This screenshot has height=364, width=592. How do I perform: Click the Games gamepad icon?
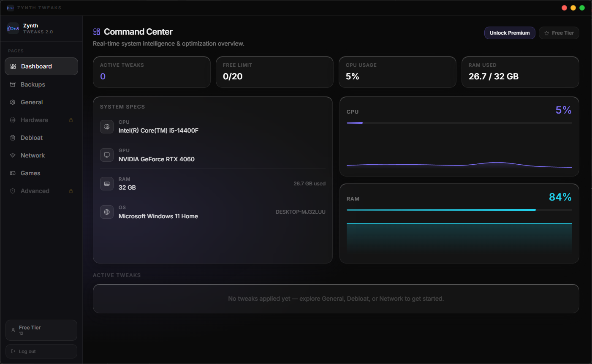pyautogui.click(x=13, y=173)
